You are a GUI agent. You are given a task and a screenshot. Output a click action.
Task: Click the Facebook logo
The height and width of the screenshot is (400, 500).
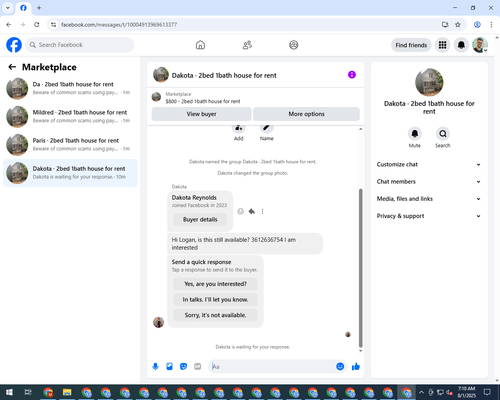click(x=14, y=45)
